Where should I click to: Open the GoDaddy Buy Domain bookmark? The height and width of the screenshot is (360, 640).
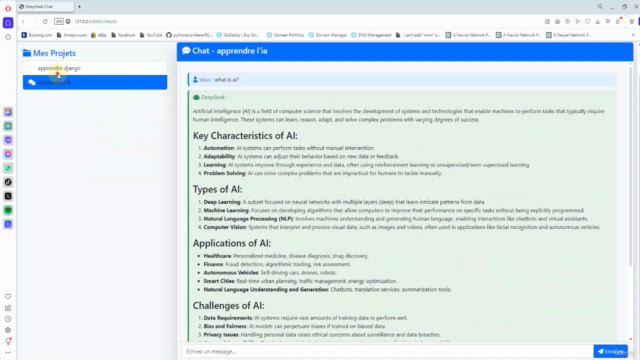pyautogui.click(x=238, y=35)
